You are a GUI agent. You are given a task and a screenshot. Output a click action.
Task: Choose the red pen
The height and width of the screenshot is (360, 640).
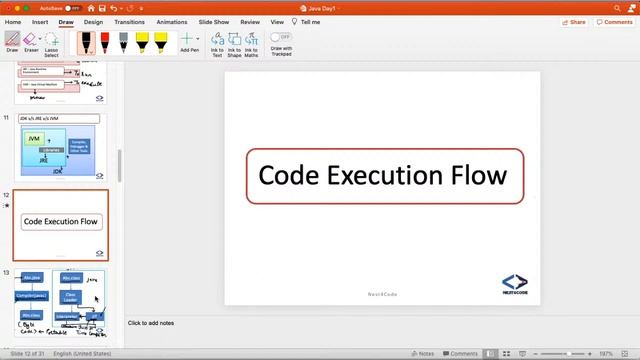[105, 43]
